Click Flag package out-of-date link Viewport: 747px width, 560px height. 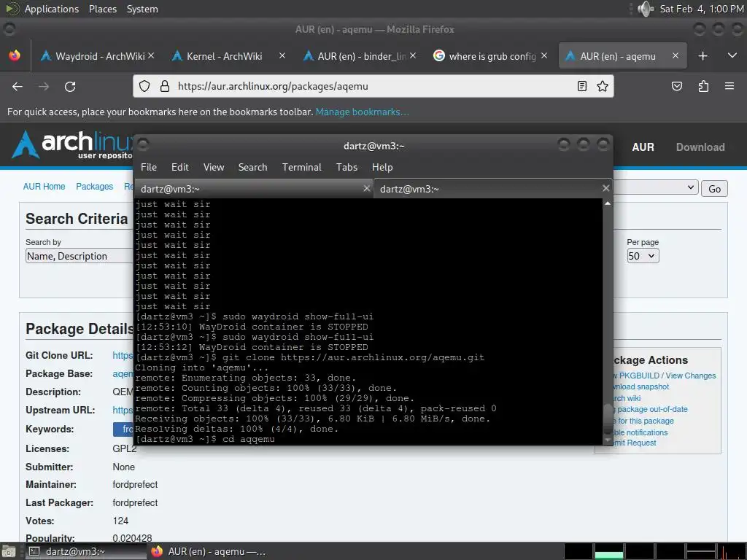tap(650, 409)
